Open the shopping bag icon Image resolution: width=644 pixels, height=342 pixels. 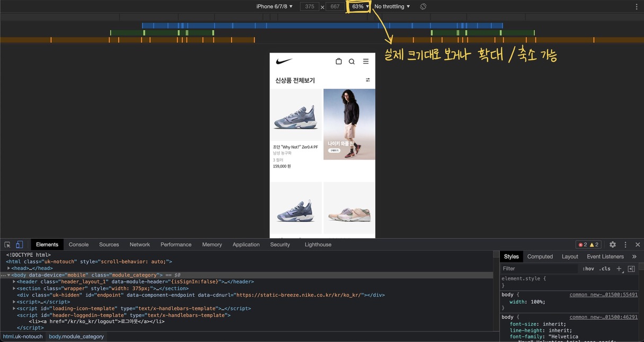tap(339, 61)
